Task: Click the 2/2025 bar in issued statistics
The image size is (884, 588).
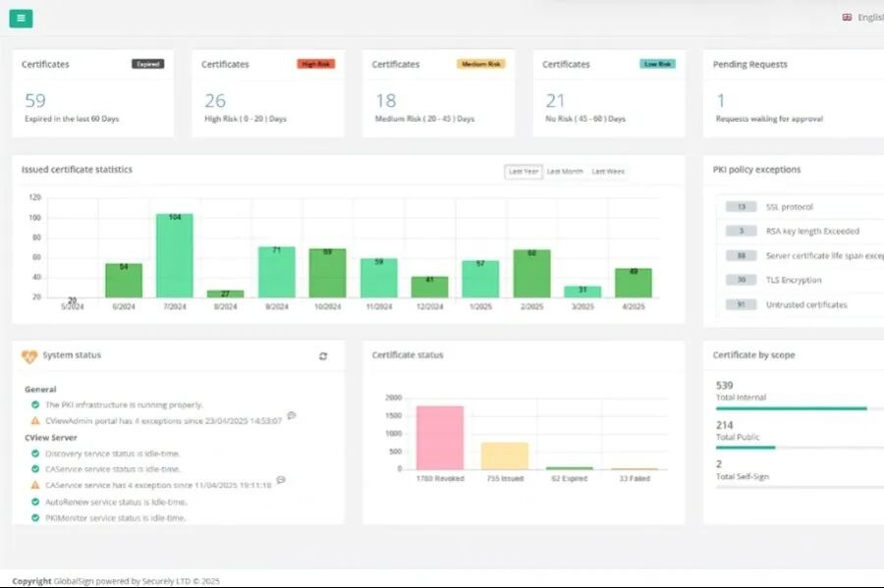Action: coord(531,274)
